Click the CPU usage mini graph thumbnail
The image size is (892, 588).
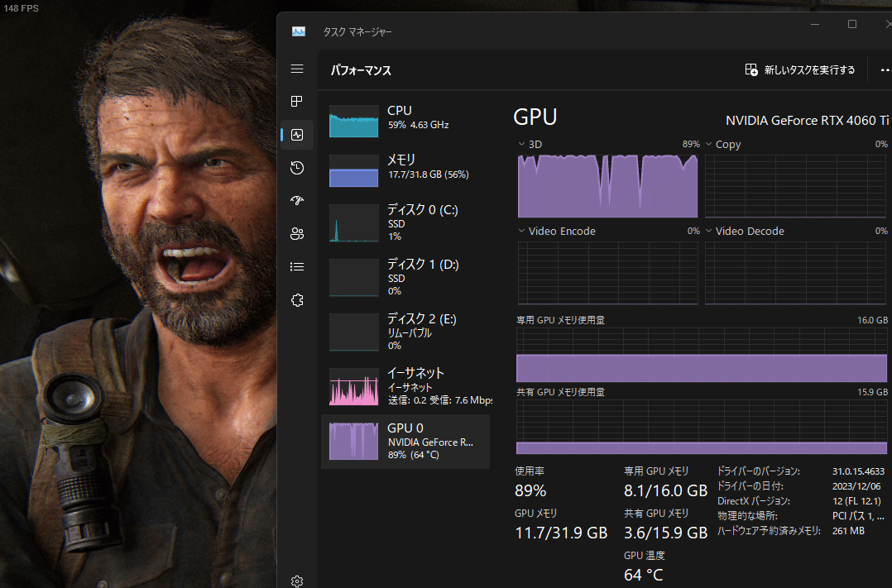(x=354, y=121)
